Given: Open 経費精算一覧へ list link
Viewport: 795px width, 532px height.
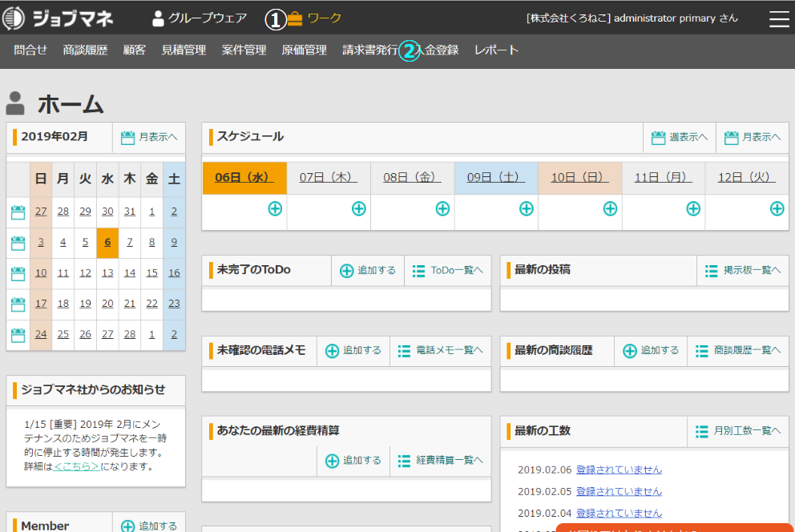Looking at the screenshot, I should click(441, 461).
